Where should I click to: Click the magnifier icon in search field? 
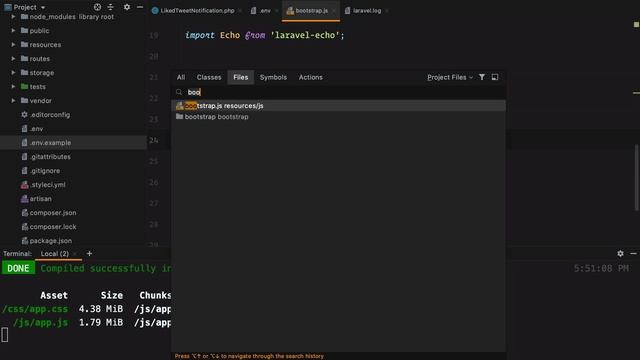pos(179,92)
